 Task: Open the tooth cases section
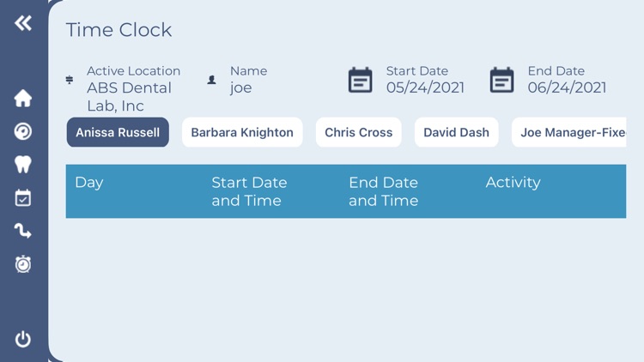coord(23,165)
